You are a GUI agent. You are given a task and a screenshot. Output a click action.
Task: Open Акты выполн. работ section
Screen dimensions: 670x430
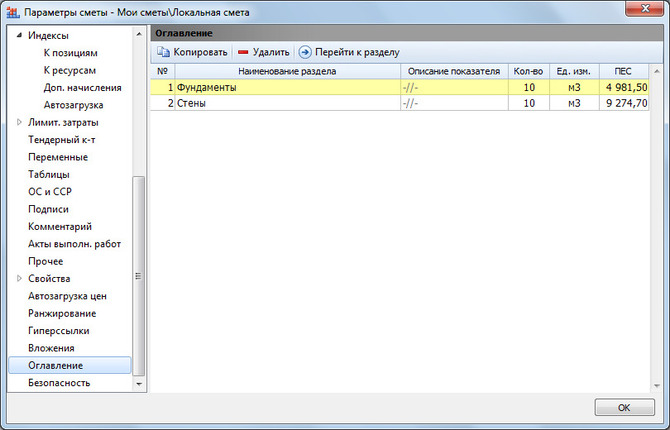tap(74, 244)
